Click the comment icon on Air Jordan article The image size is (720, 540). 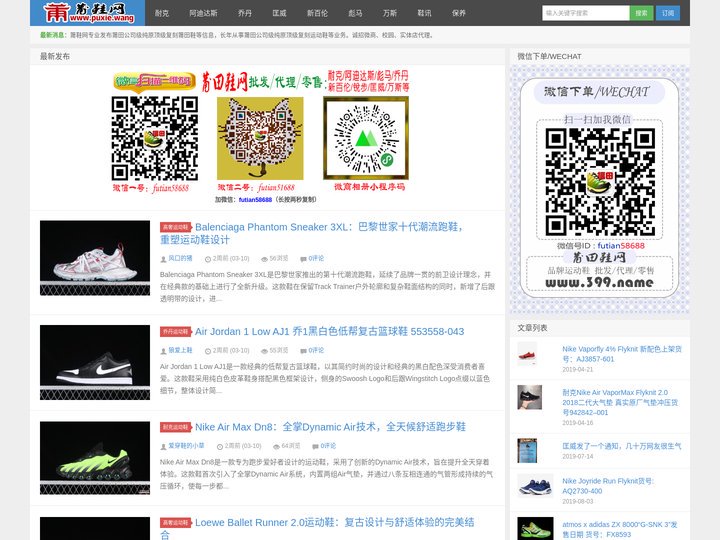click(303, 351)
